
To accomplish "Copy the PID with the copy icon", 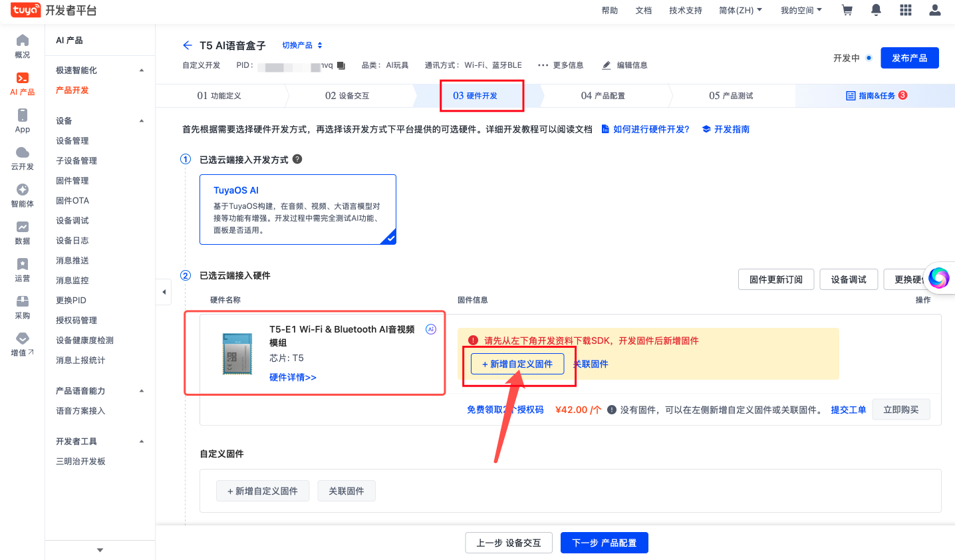I will tap(341, 65).
